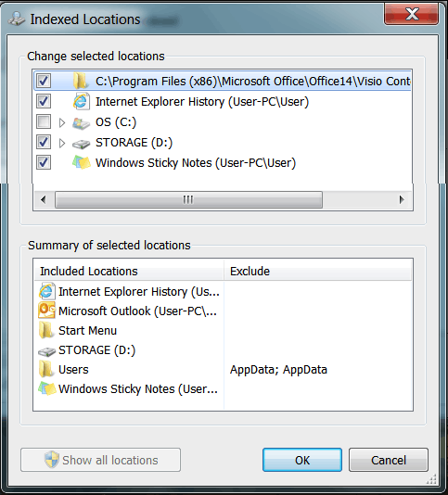Click the Included Locations column header
The image size is (448, 495).
(129, 271)
